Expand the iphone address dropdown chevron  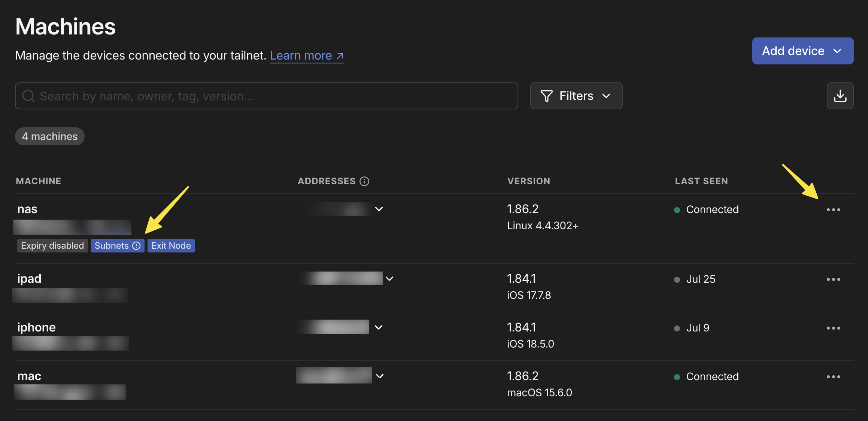379,327
